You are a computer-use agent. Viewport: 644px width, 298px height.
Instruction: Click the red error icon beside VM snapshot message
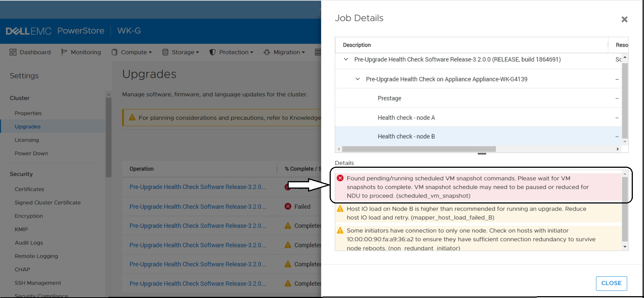point(340,178)
